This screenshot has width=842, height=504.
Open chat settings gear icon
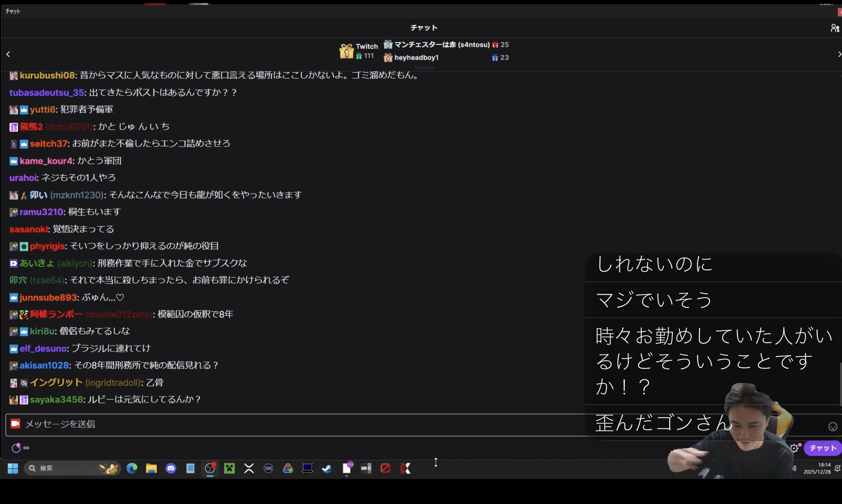pyautogui.click(x=794, y=448)
